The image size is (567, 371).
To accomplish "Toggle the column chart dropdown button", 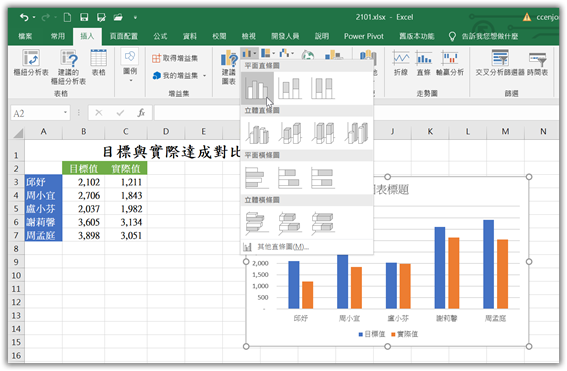I will point(249,54).
